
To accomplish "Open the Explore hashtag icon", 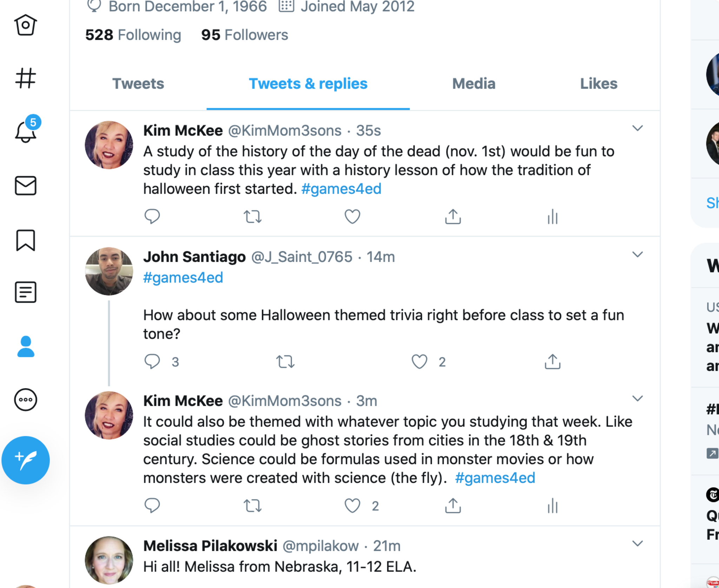I will click(25, 78).
